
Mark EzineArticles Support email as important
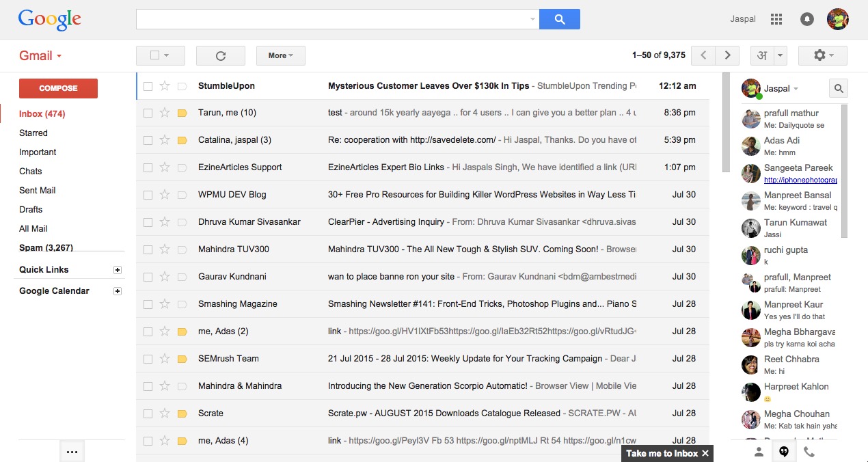coord(182,167)
